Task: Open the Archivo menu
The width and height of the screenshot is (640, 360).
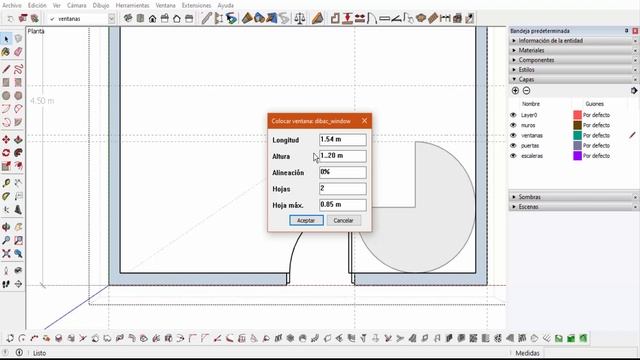Action: point(12,5)
